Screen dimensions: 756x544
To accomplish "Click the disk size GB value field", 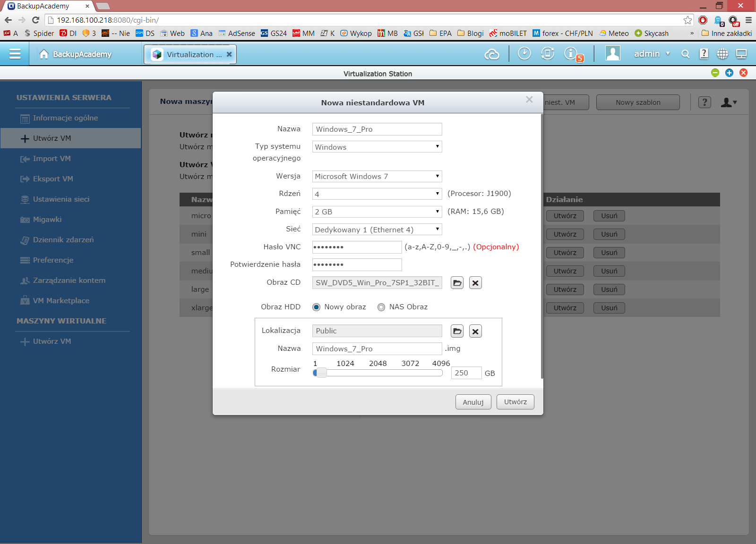I will click(x=466, y=373).
